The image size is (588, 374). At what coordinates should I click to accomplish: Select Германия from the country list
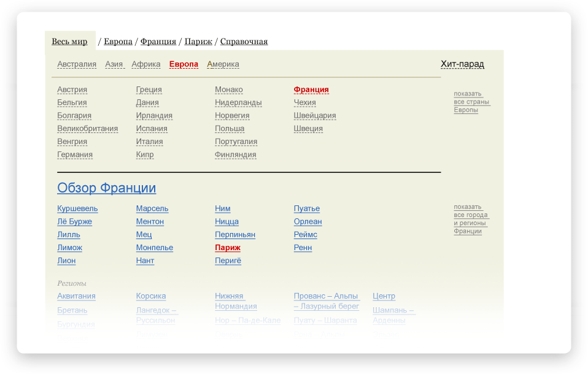pyautogui.click(x=75, y=155)
